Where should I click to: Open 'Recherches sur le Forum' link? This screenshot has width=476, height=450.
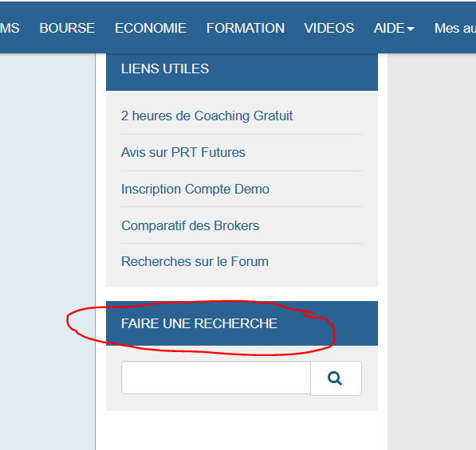195,261
